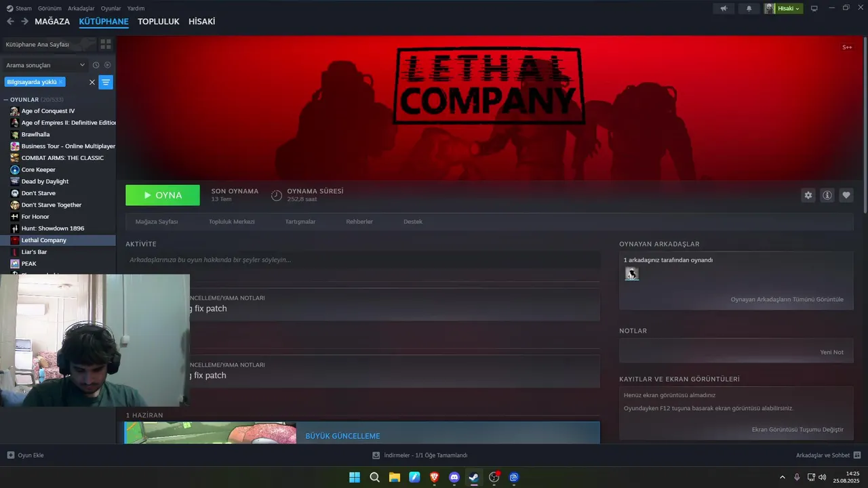868x488 pixels.
Task: Go back with the left arrow
Action: [x=10, y=22]
